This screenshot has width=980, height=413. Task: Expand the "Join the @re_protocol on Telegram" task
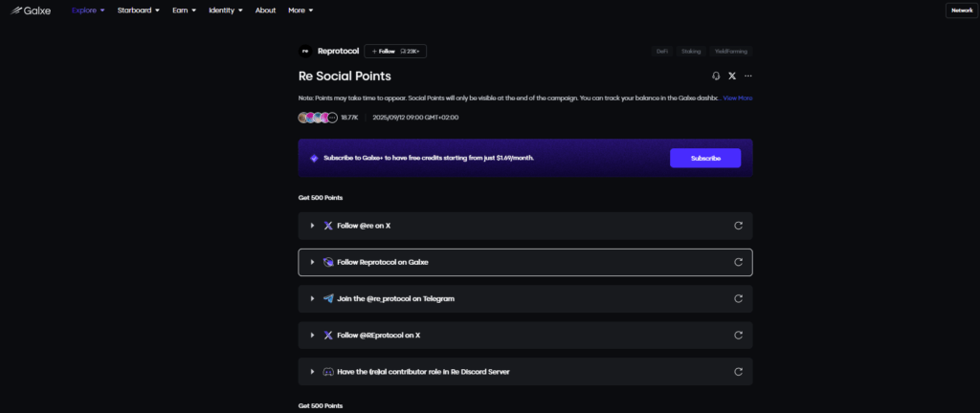pos(312,298)
